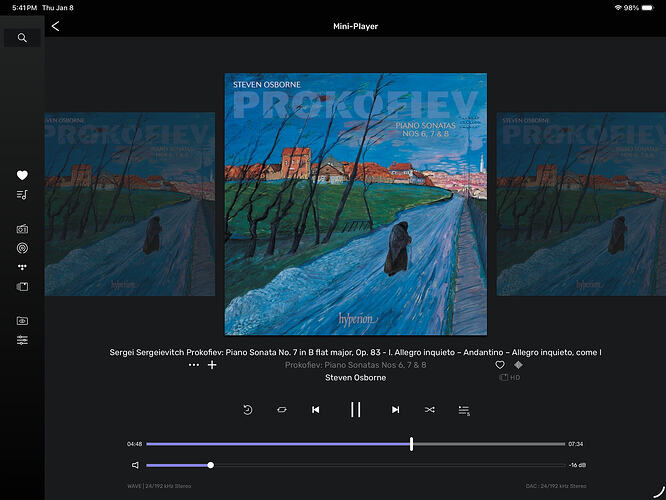This screenshot has width=666, height=500.
Task: Restart track with the replay icon
Action: click(x=248, y=410)
